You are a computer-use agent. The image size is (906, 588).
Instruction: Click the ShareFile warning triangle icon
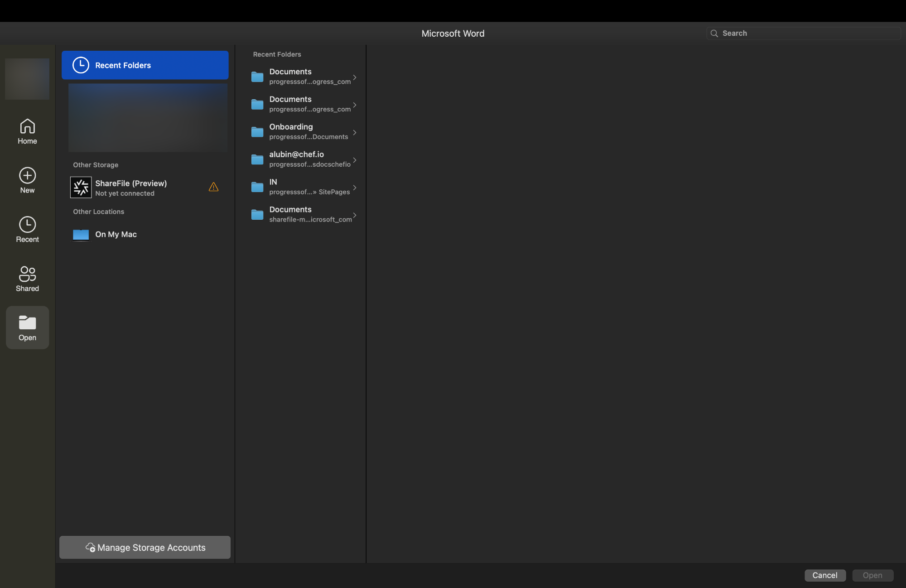(213, 187)
